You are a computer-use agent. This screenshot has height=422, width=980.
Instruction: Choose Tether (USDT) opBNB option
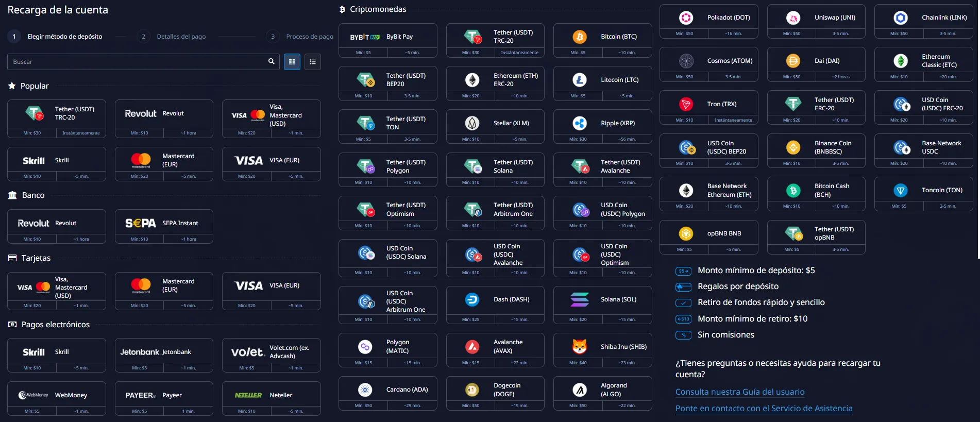pyautogui.click(x=816, y=237)
